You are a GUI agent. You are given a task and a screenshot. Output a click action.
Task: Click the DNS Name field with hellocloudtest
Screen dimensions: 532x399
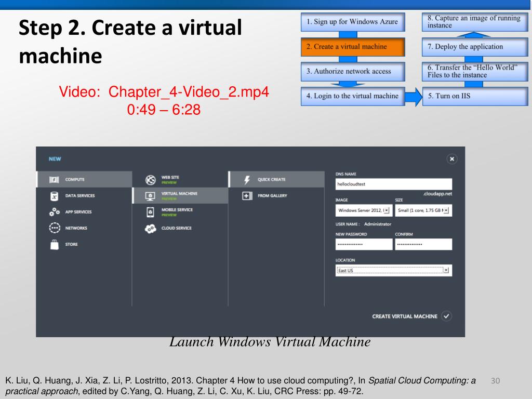tap(394, 184)
